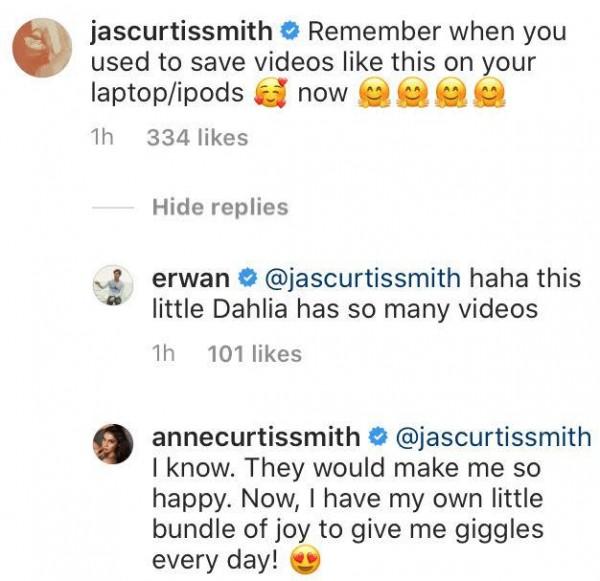The height and width of the screenshot is (581, 600).
Task: View the 334 likes list
Action: (197, 138)
